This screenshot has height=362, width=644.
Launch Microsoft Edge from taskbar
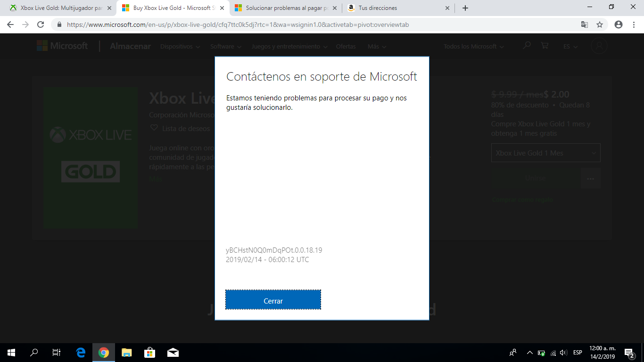tap(81, 353)
